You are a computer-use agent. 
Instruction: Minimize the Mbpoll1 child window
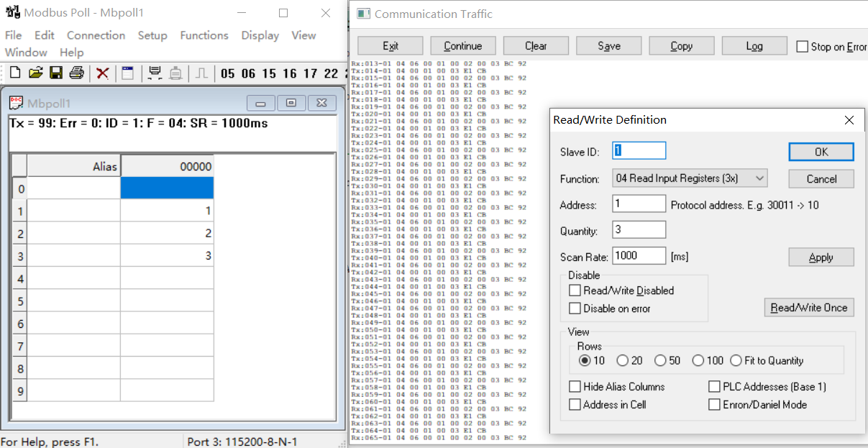[260, 103]
